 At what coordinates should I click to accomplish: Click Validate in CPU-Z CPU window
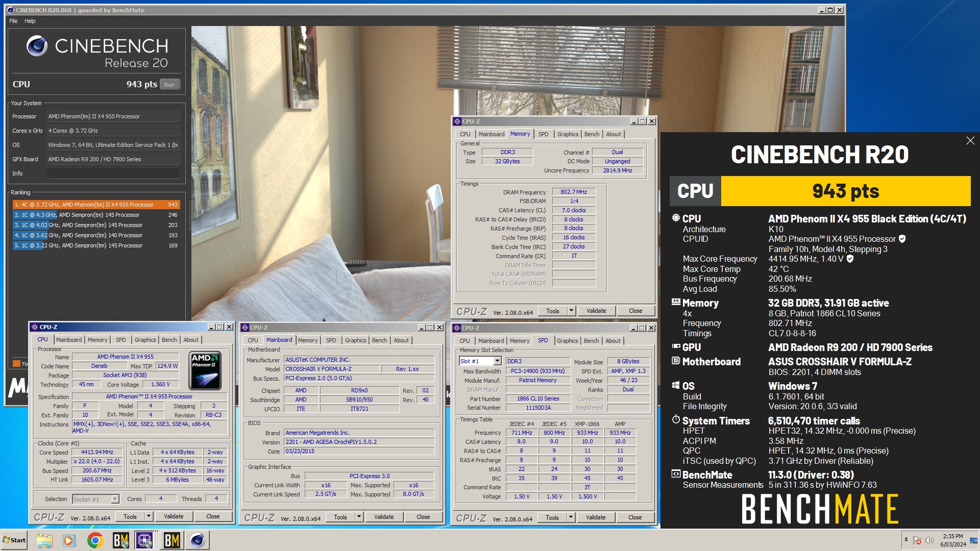pos(174,516)
